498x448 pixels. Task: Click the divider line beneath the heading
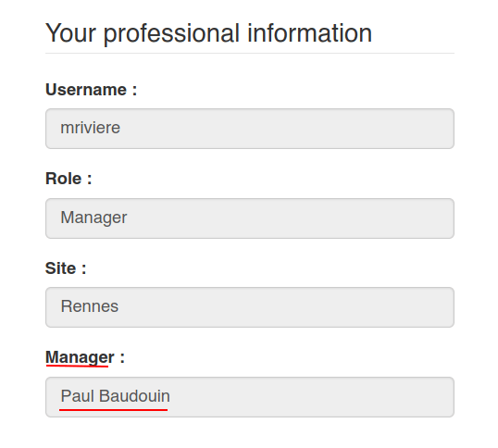click(x=250, y=54)
